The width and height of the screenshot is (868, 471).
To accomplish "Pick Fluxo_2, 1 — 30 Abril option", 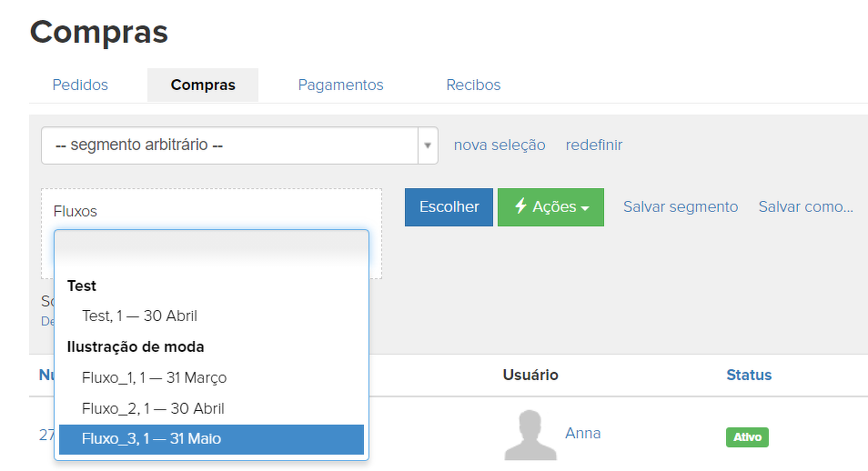I will (153, 408).
